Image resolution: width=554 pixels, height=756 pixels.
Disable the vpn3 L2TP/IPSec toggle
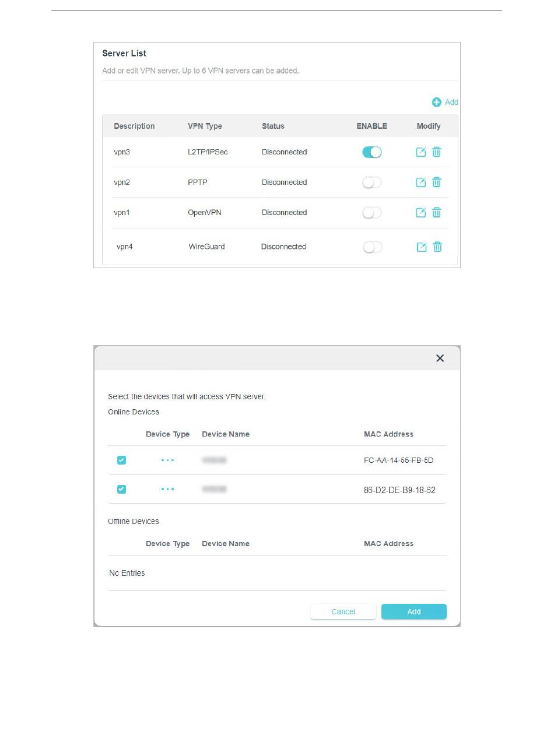click(x=371, y=152)
